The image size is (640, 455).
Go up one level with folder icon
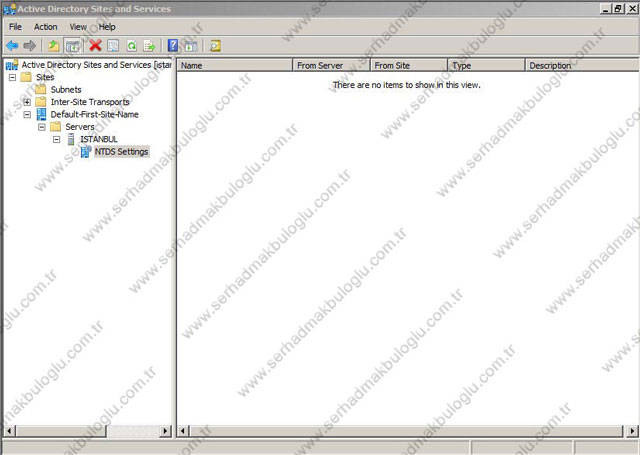click(x=54, y=46)
